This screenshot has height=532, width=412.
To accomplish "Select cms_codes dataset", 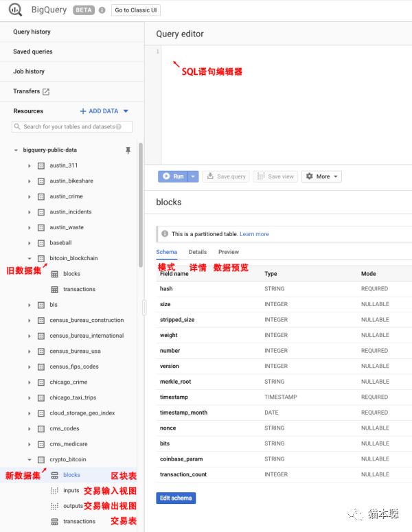I will 64,429.
